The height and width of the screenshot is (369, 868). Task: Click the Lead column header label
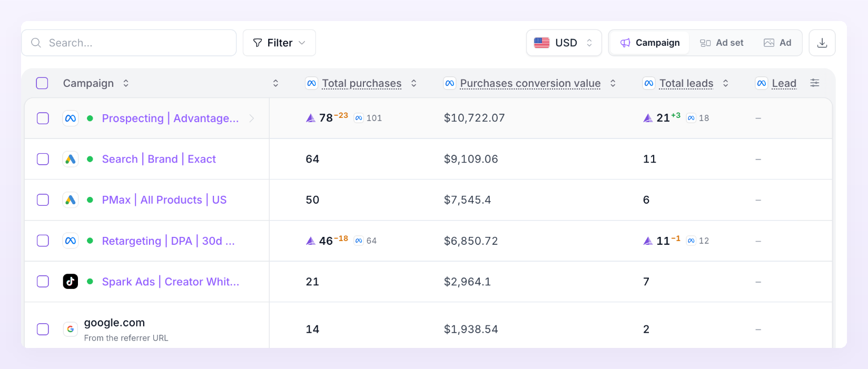784,83
